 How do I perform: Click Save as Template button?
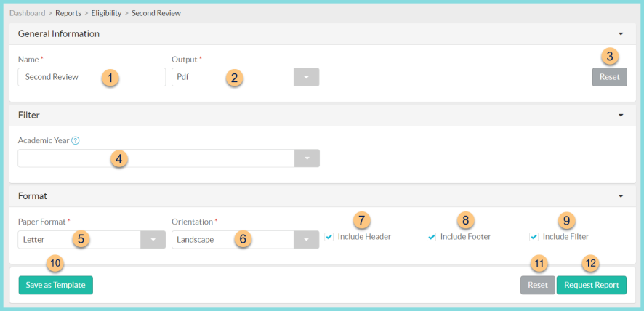point(55,285)
